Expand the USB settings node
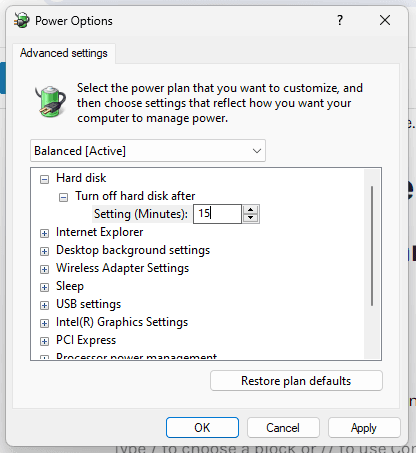 (44, 305)
